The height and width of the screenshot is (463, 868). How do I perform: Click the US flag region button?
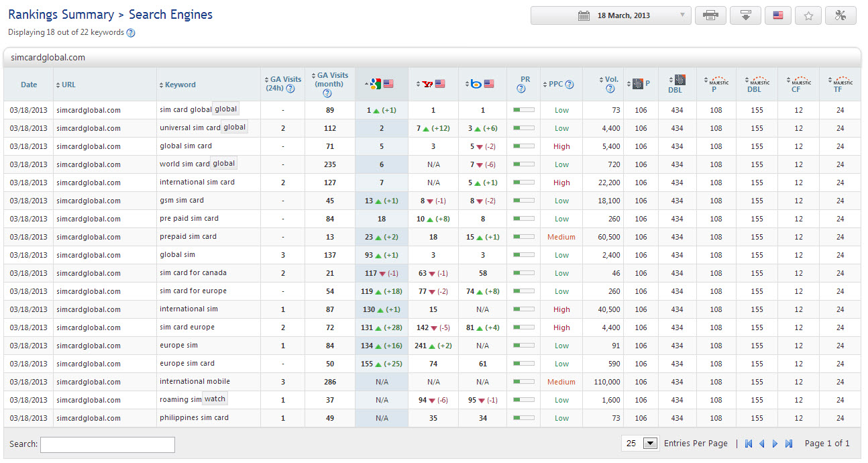pyautogui.click(x=777, y=15)
